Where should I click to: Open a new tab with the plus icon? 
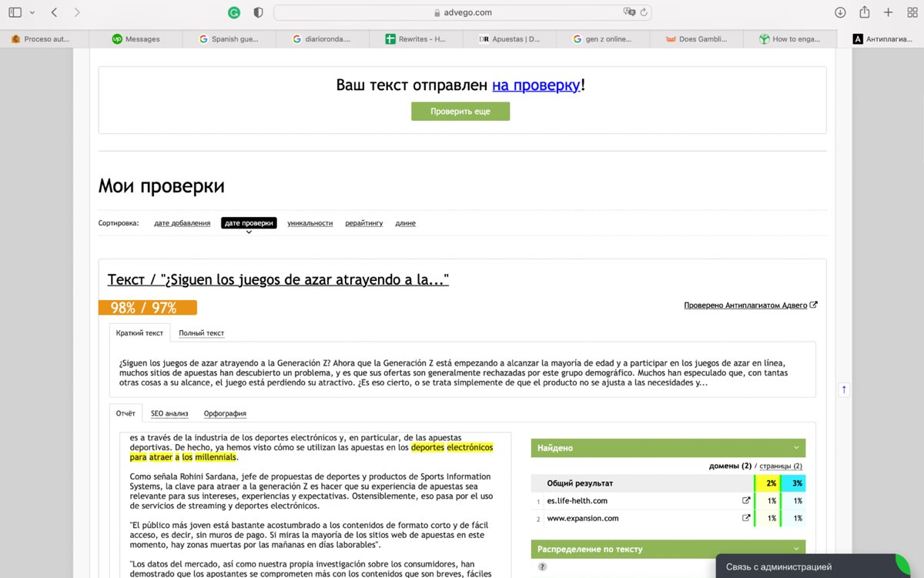click(888, 12)
